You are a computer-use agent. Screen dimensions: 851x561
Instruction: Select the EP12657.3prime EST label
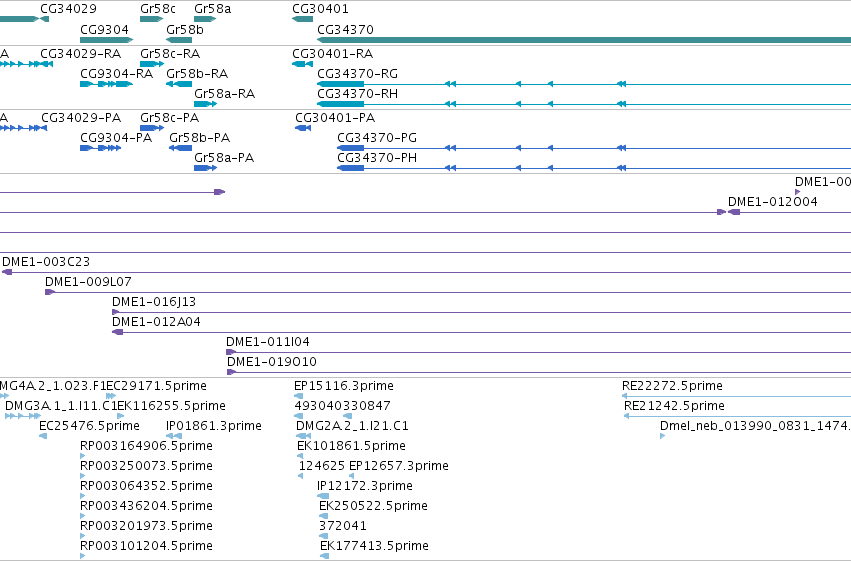399,467
